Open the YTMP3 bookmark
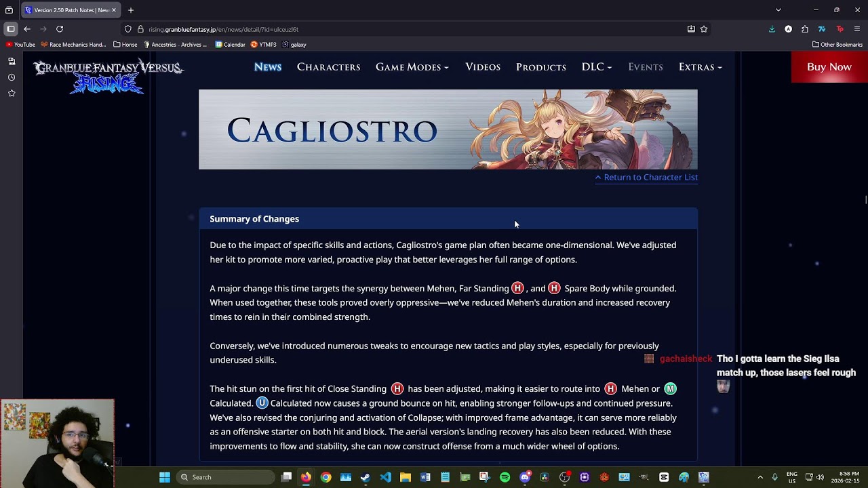The image size is (868, 488). (264, 45)
